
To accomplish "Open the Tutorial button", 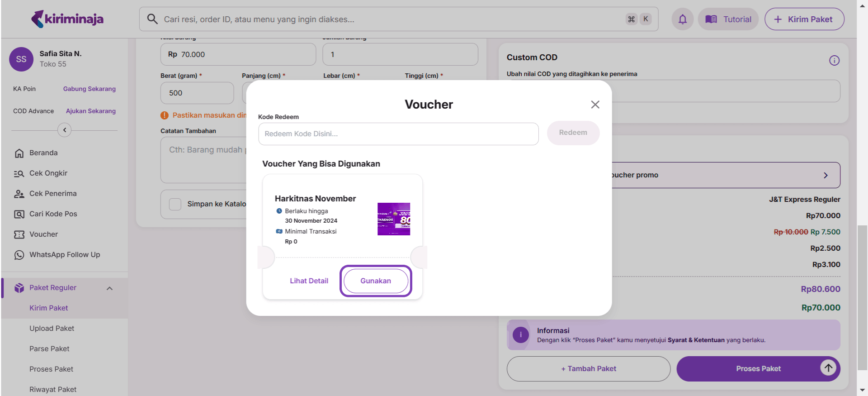I will (x=728, y=19).
